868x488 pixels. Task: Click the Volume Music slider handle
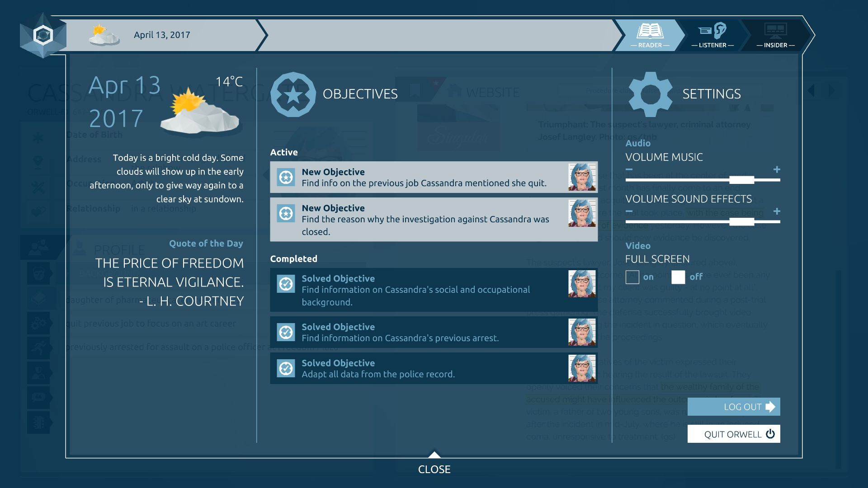[x=741, y=180]
